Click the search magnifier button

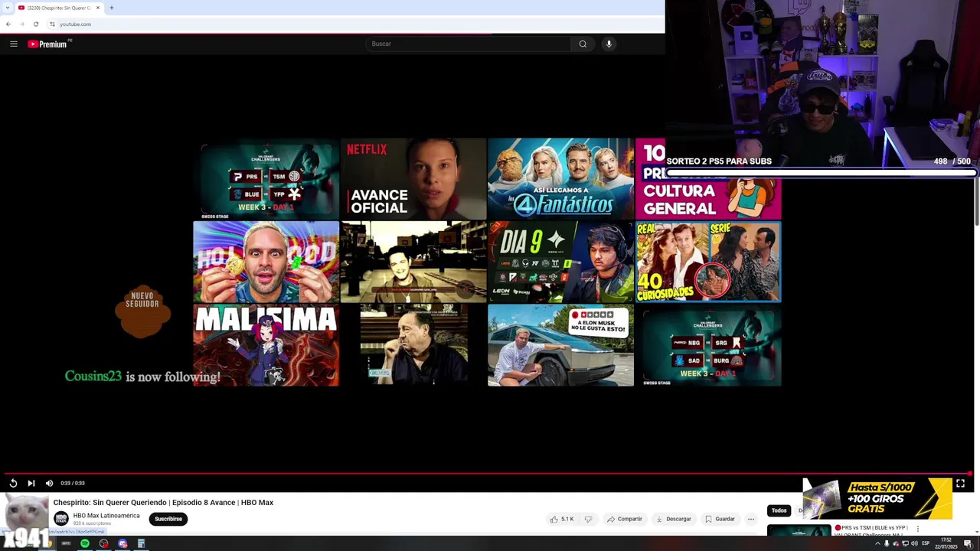583,44
